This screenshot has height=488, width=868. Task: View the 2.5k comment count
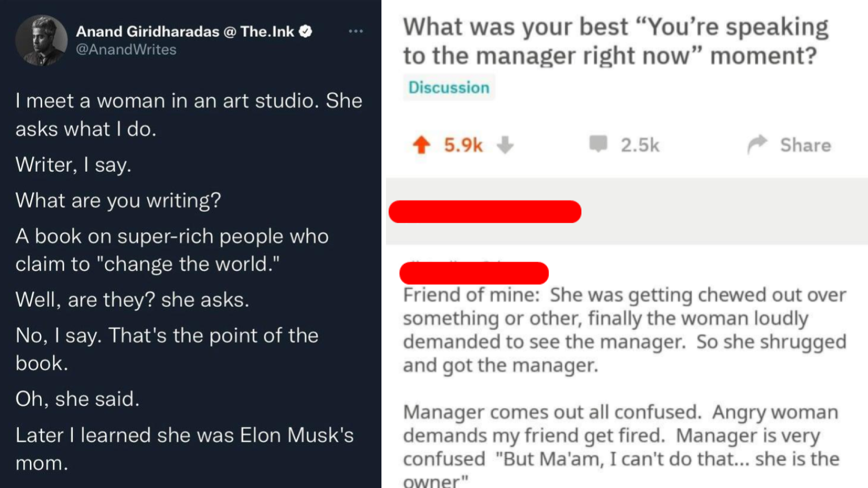[640, 145]
